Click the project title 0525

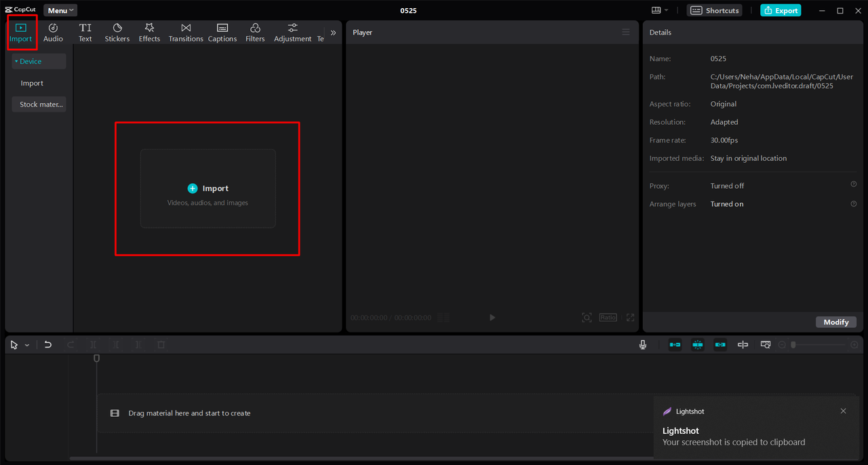coord(408,10)
